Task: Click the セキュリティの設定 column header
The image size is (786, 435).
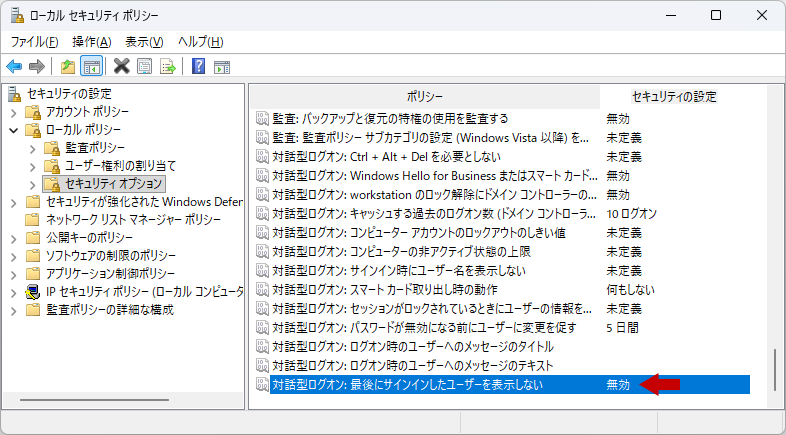Action: [674, 96]
